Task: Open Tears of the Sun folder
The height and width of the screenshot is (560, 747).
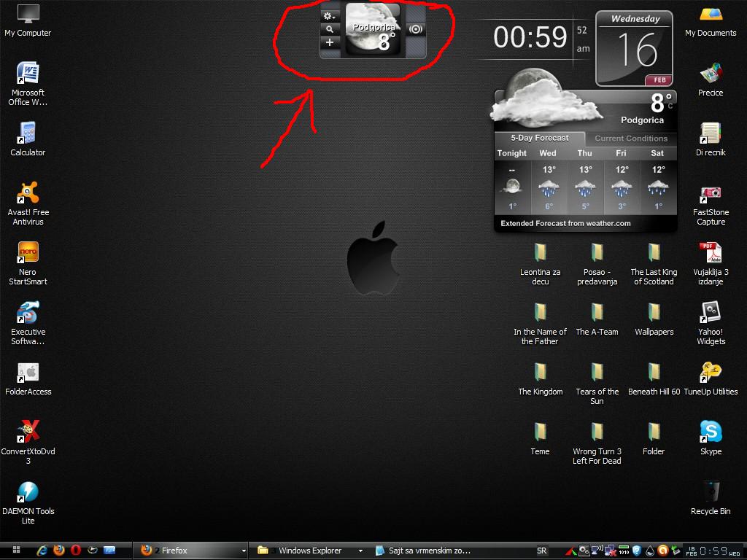Action: click(597, 384)
